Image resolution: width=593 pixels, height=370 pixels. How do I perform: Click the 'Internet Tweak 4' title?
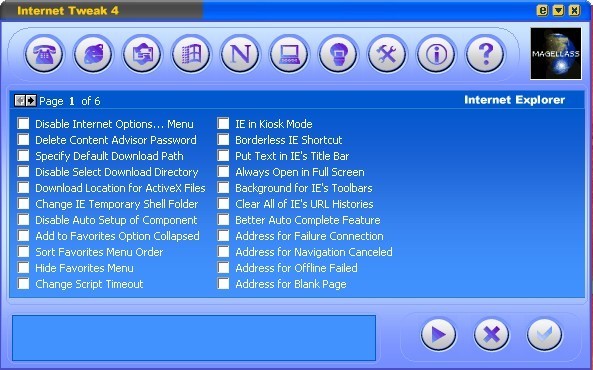click(68, 11)
